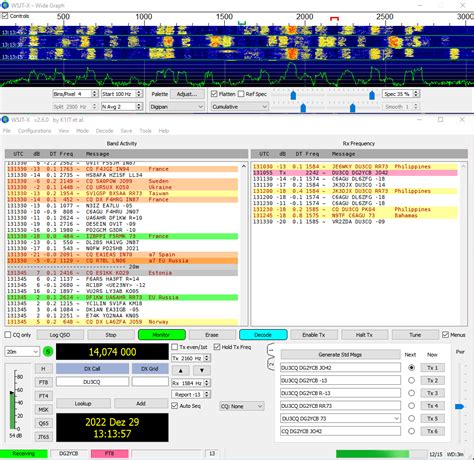Viewport: 474px width, 460px height.
Task: Toggle the Menus checkbox
Action: click(445, 335)
